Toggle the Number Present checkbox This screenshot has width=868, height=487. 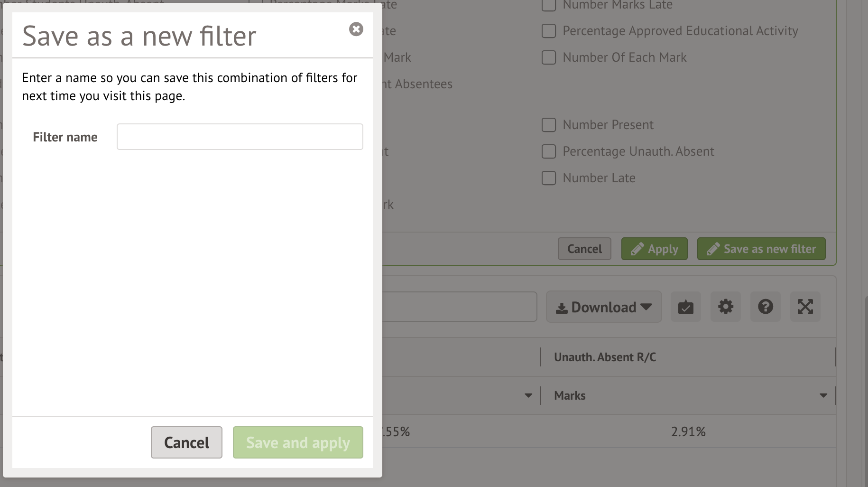(549, 125)
